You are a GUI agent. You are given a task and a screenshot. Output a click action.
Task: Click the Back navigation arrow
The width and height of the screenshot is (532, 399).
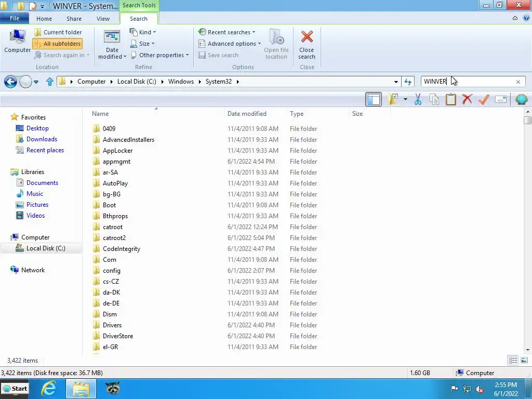click(x=10, y=82)
